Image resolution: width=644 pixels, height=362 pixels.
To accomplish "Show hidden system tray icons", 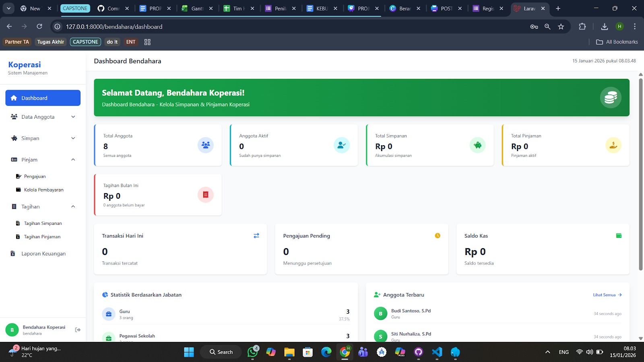I will click(547, 352).
